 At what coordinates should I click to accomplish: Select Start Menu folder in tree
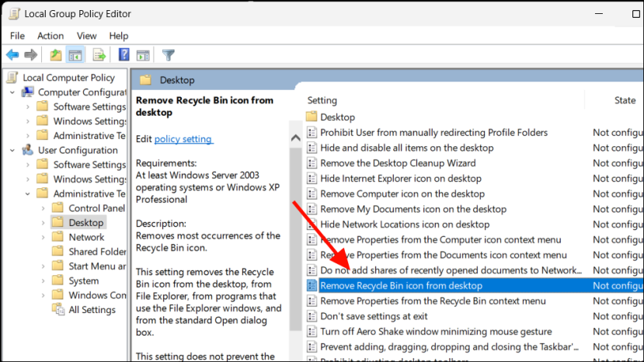pos(97,266)
